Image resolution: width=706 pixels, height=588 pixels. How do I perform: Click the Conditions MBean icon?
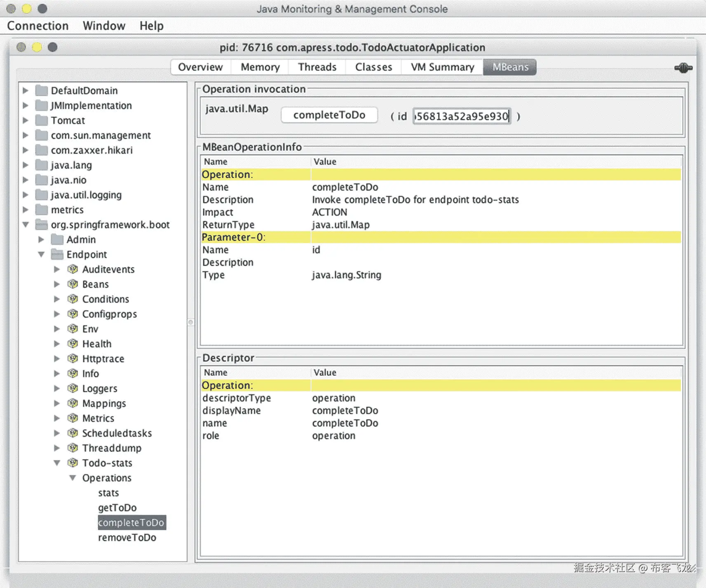(73, 299)
